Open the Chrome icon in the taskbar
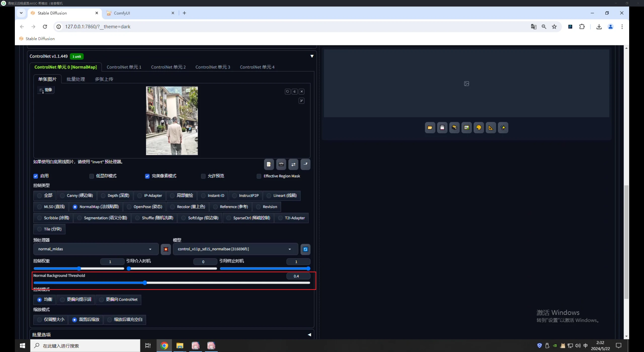The height and width of the screenshot is (352, 644). click(x=164, y=346)
